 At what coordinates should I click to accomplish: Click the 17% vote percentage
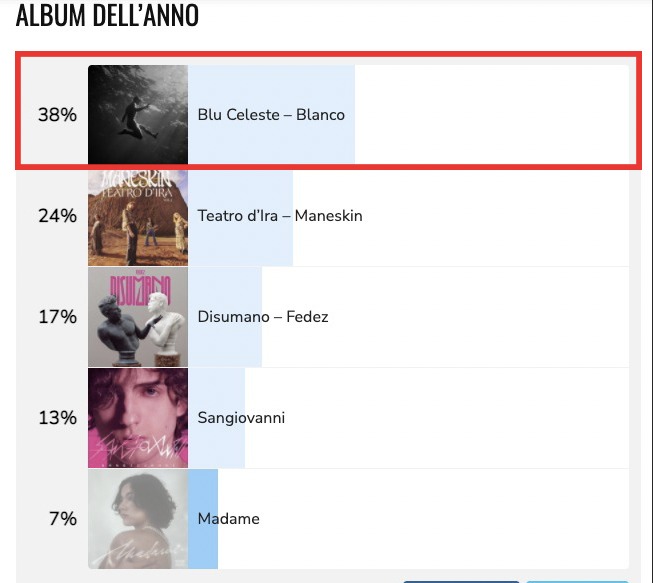[x=57, y=317]
